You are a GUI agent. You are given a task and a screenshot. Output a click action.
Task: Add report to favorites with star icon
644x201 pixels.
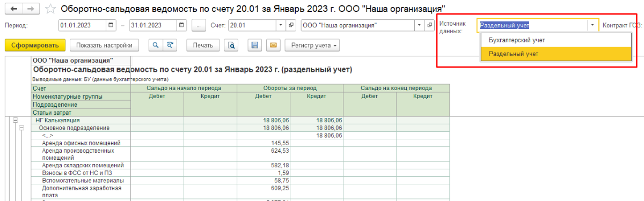point(50,9)
